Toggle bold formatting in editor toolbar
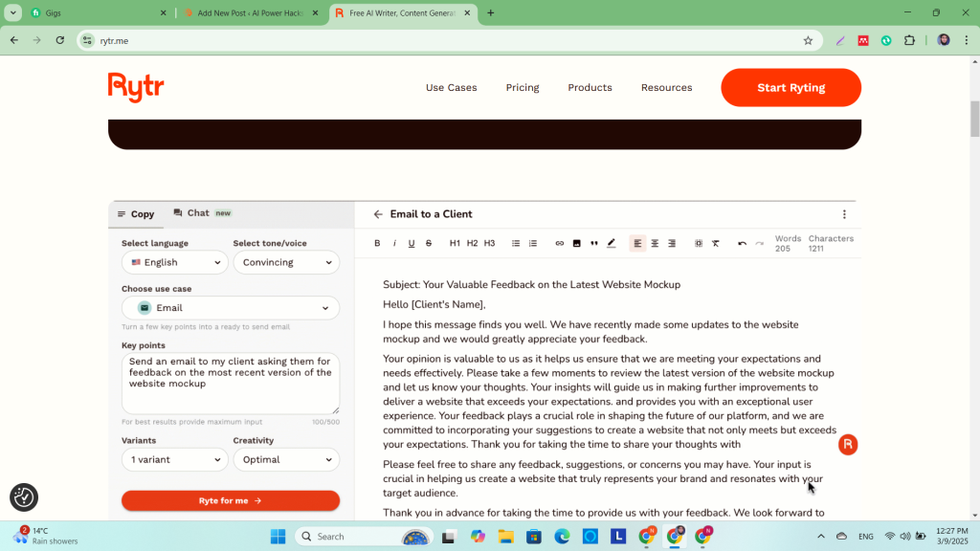 [377, 244]
